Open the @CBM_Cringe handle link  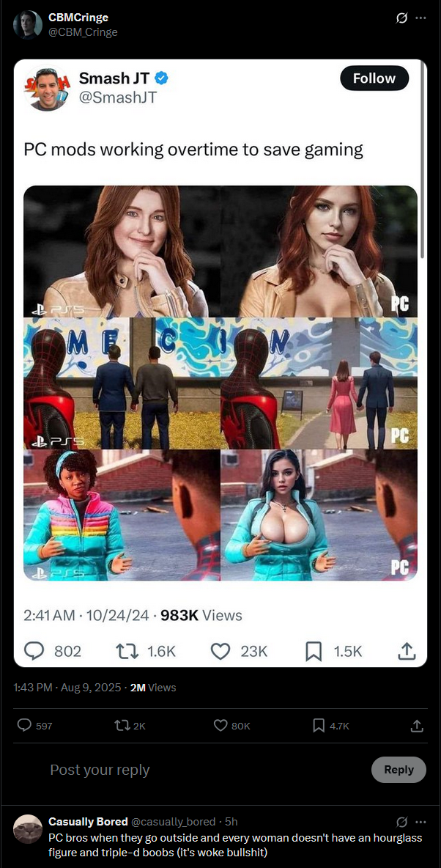click(83, 32)
